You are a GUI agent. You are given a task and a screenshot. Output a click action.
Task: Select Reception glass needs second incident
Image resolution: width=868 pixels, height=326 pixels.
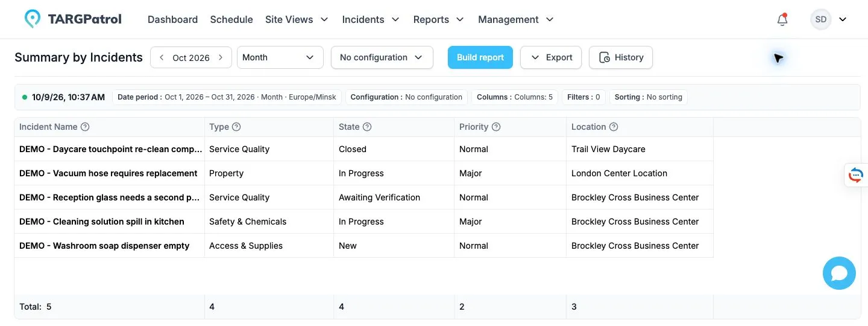pos(110,197)
